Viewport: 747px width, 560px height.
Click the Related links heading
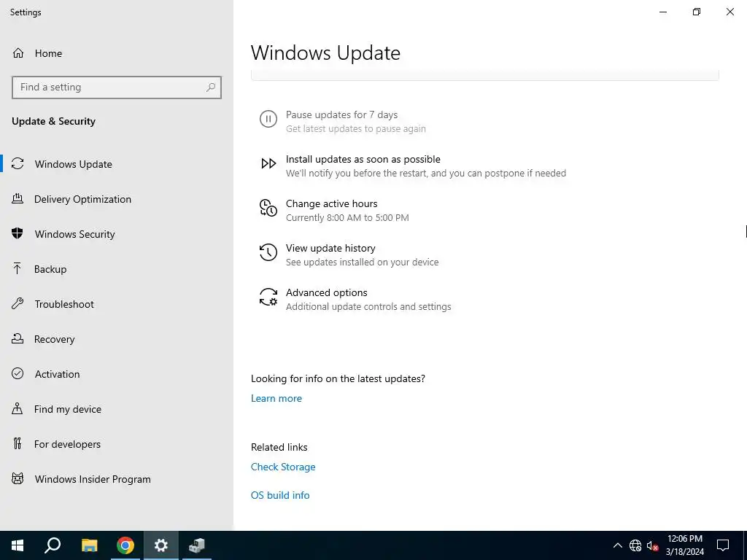pyautogui.click(x=279, y=447)
